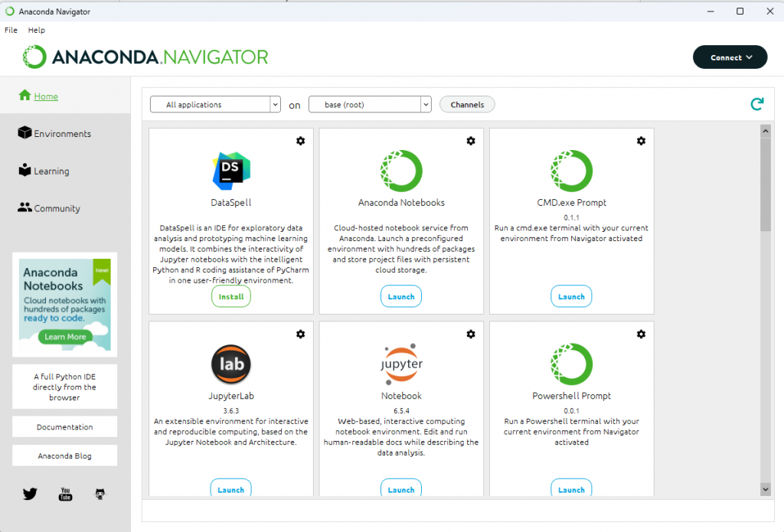Click the Jupyter Notebook logo

pyautogui.click(x=401, y=363)
